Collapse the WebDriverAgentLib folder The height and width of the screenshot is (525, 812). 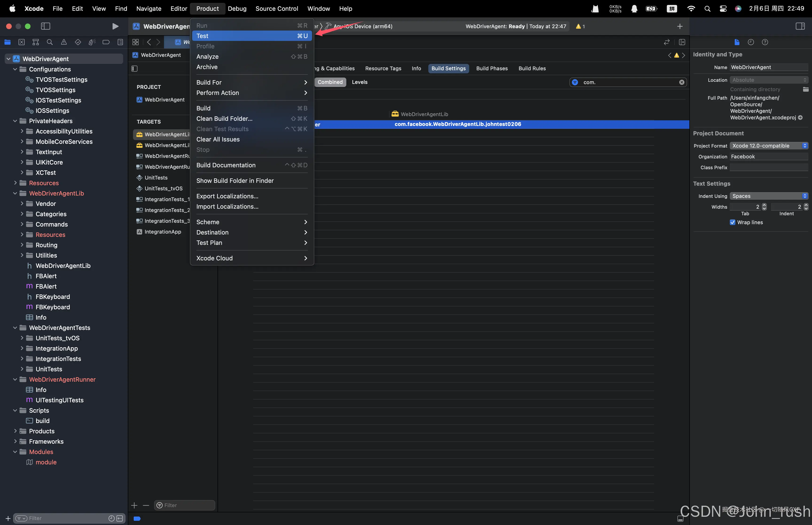coord(15,193)
